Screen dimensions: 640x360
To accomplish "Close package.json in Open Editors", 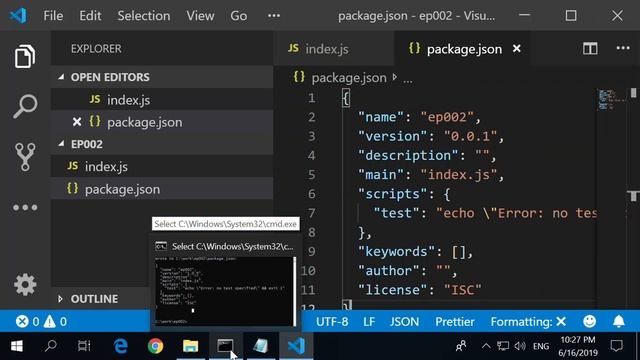I will click(x=77, y=122).
